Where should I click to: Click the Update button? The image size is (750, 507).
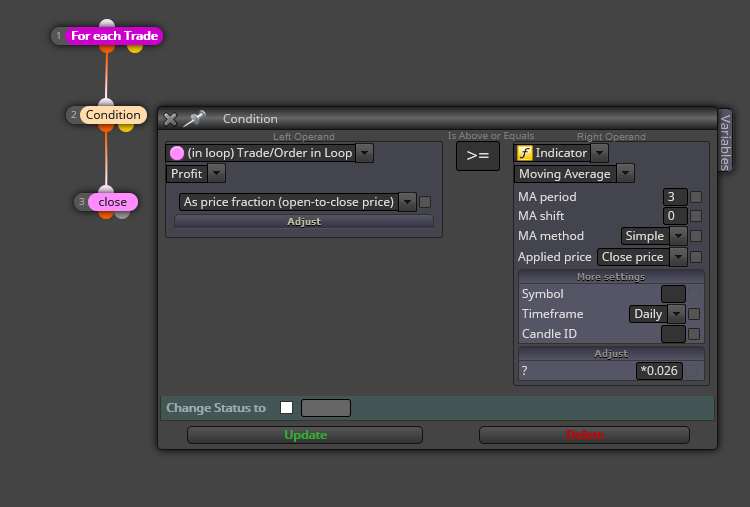pyautogui.click(x=305, y=435)
